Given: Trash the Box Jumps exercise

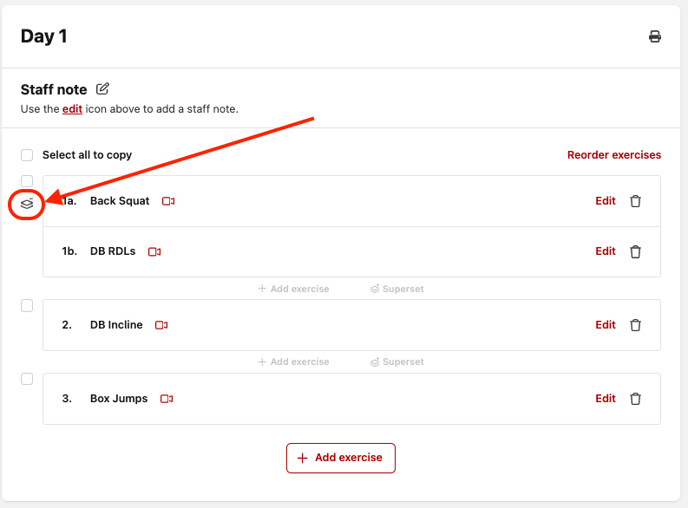Looking at the screenshot, I should (x=635, y=399).
